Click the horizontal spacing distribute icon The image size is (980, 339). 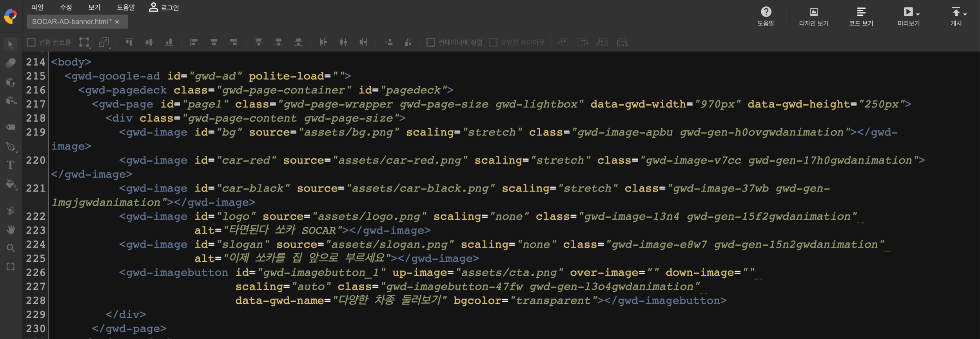click(388, 42)
